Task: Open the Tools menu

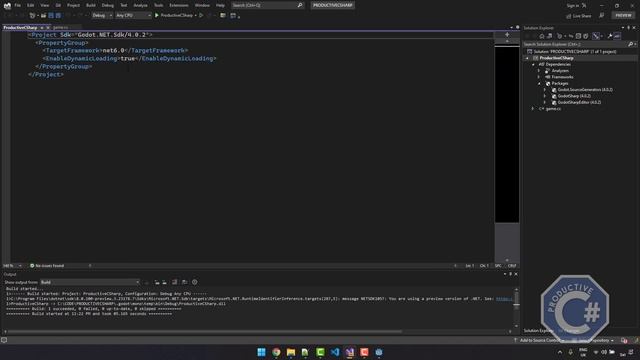Action: tap(158, 5)
